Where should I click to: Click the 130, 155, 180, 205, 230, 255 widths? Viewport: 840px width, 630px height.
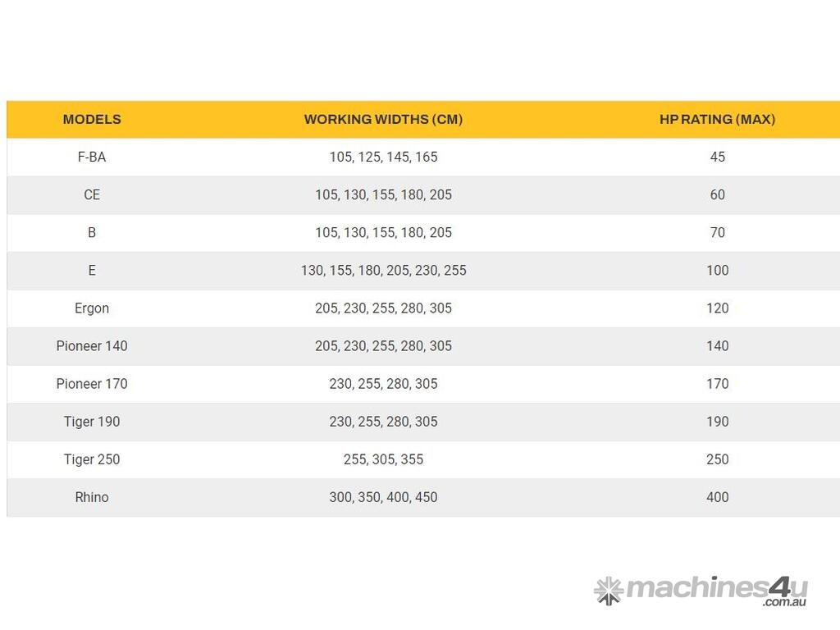pos(383,271)
